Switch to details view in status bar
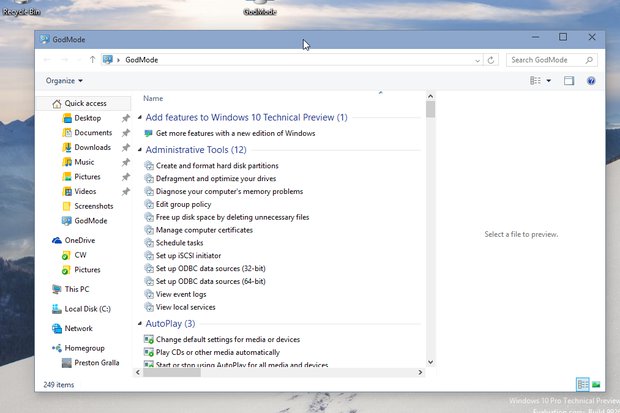This screenshot has height=413, width=620. point(582,385)
